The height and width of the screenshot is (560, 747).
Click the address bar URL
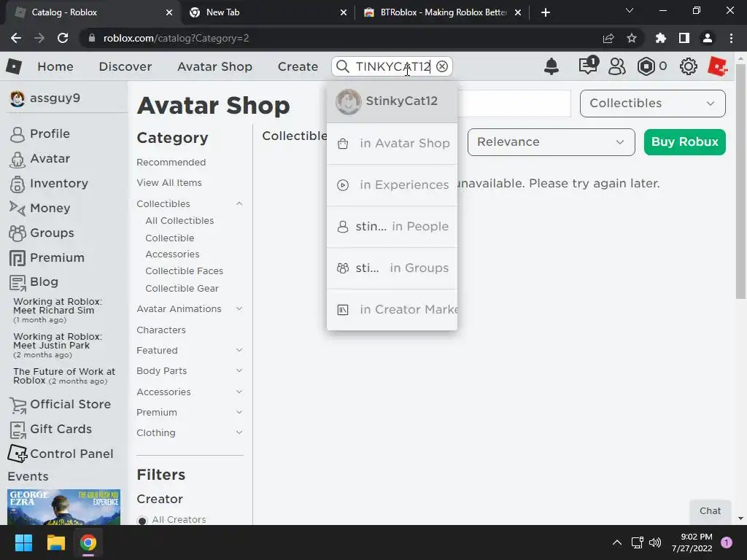point(177,38)
